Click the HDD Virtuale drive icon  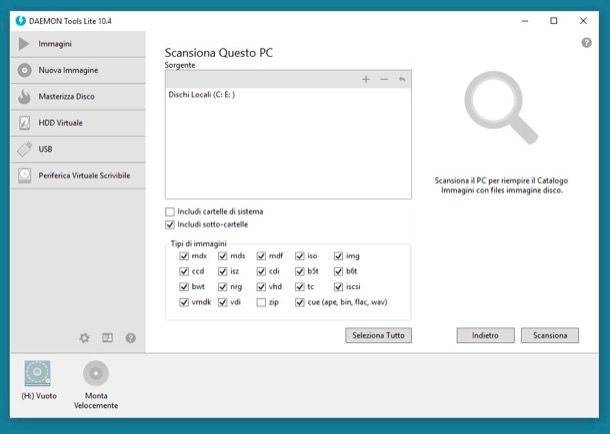pyautogui.click(x=24, y=123)
